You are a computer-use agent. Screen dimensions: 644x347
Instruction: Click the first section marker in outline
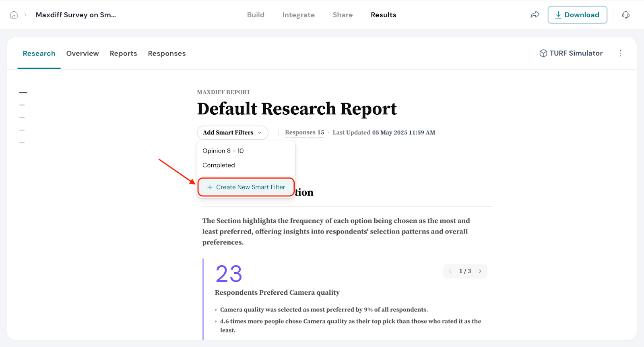point(23,93)
